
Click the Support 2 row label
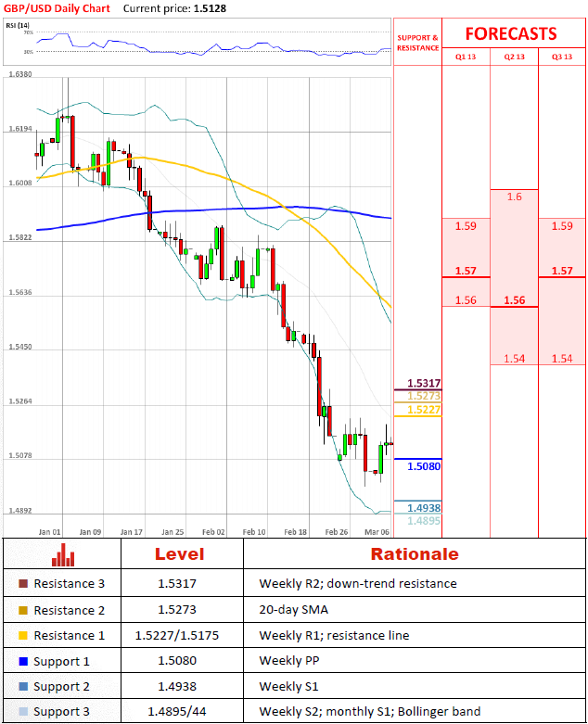pyautogui.click(x=61, y=687)
